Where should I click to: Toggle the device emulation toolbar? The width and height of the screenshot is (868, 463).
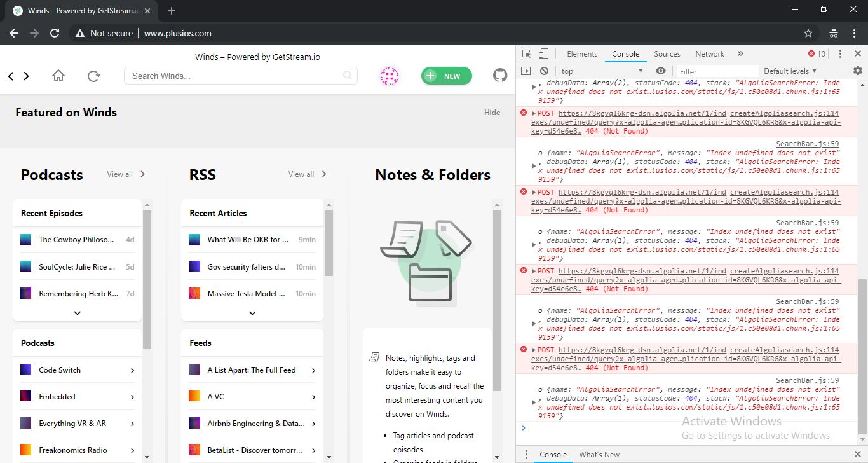click(x=543, y=53)
